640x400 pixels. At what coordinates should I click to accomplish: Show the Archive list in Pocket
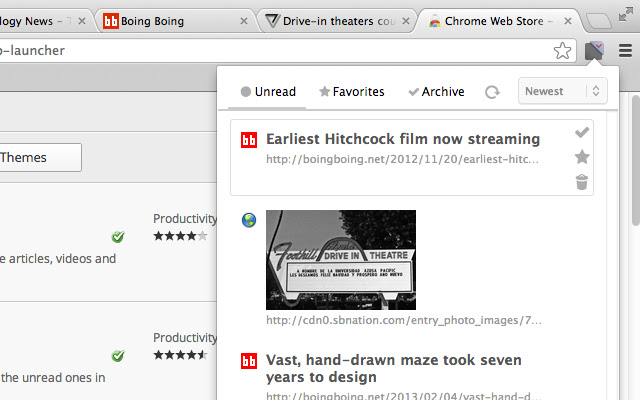point(436,92)
